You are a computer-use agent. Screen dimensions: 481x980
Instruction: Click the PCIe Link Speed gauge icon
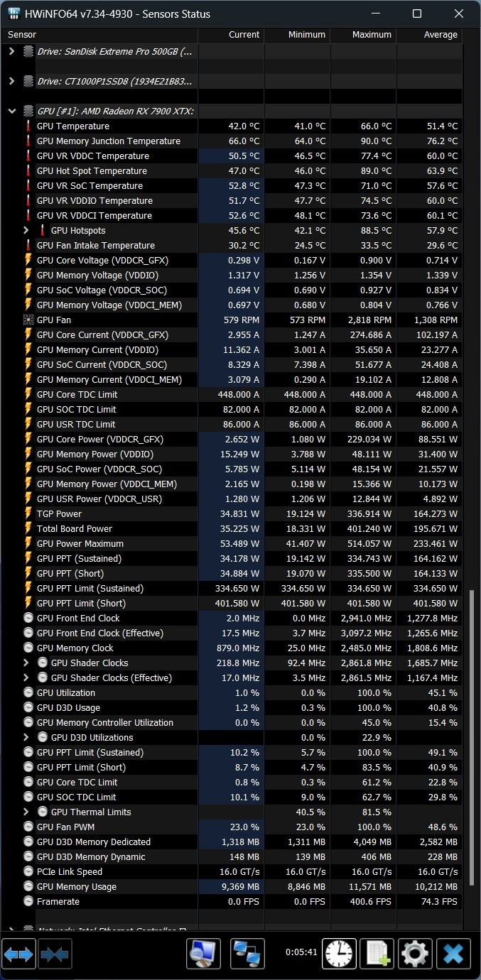pos(28,872)
